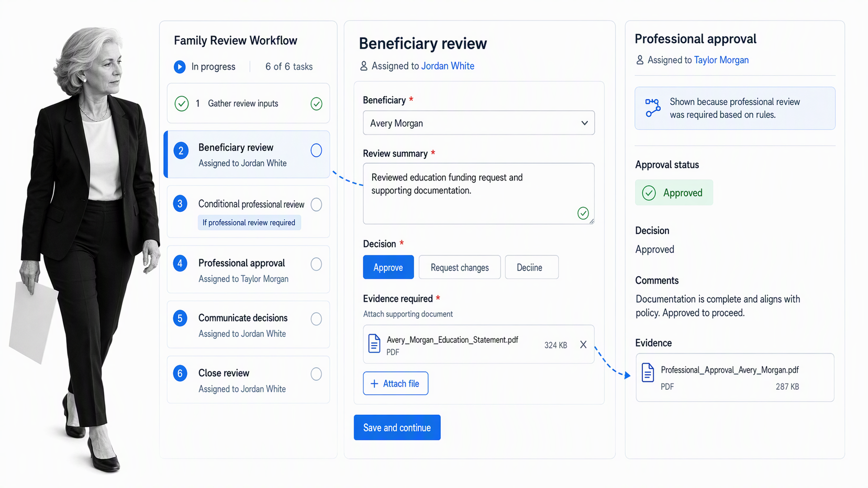
Task: Click into the Review summary text area
Action: point(479,194)
